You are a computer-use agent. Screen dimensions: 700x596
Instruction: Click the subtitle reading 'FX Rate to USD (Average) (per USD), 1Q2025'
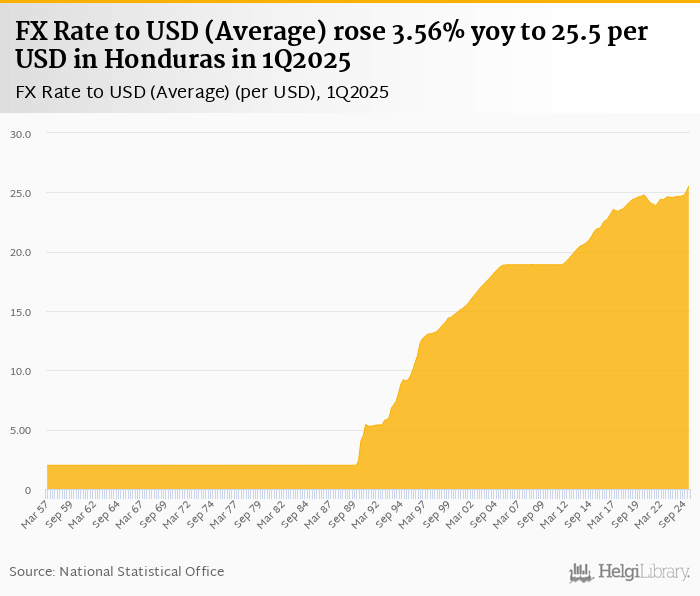(x=203, y=92)
